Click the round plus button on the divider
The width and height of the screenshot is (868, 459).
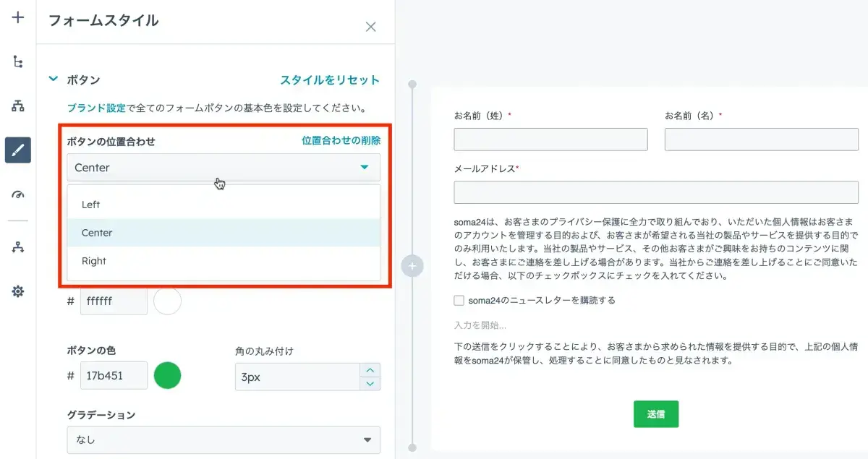pos(412,266)
